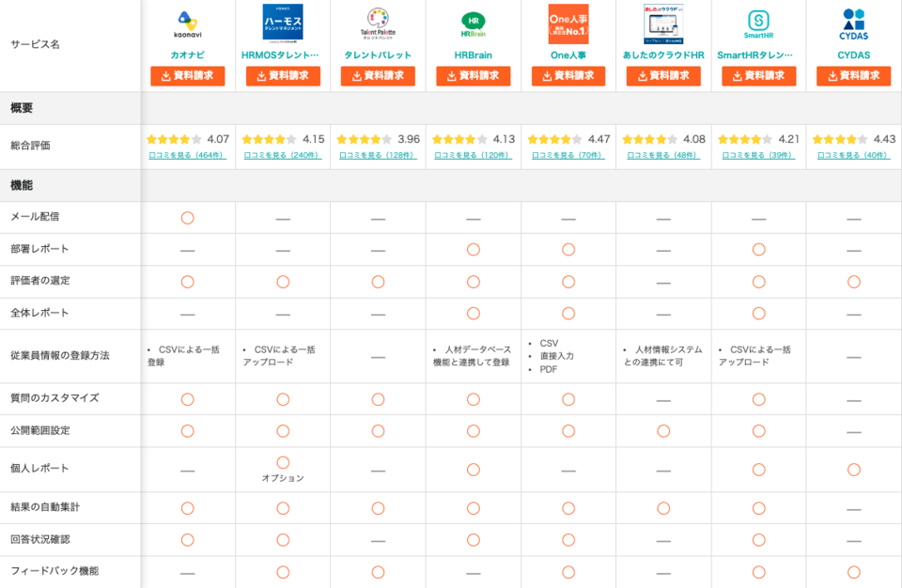
Task: Select the CYDAS logo mark
Action: pyautogui.click(x=853, y=20)
